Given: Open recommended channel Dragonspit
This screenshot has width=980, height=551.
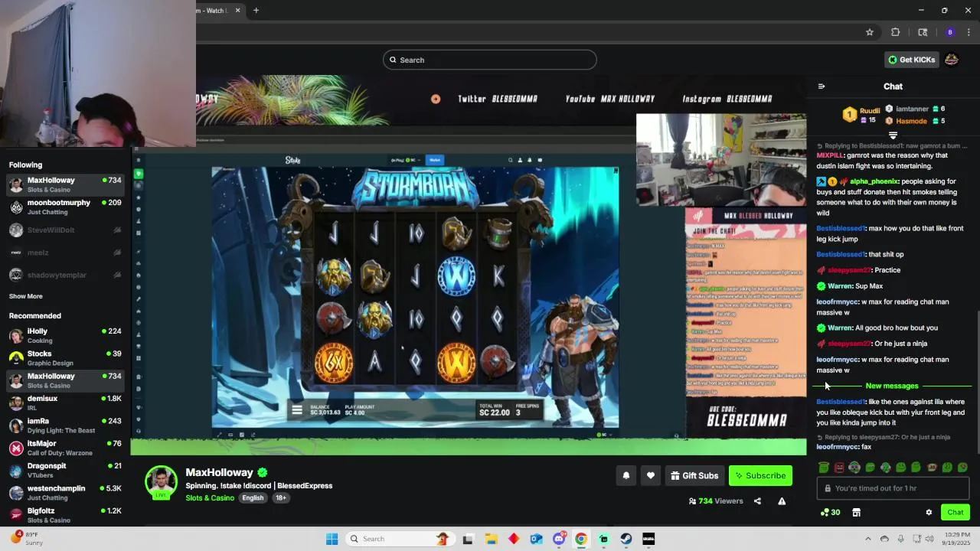Looking at the screenshot, I should (x=65, y=470).
